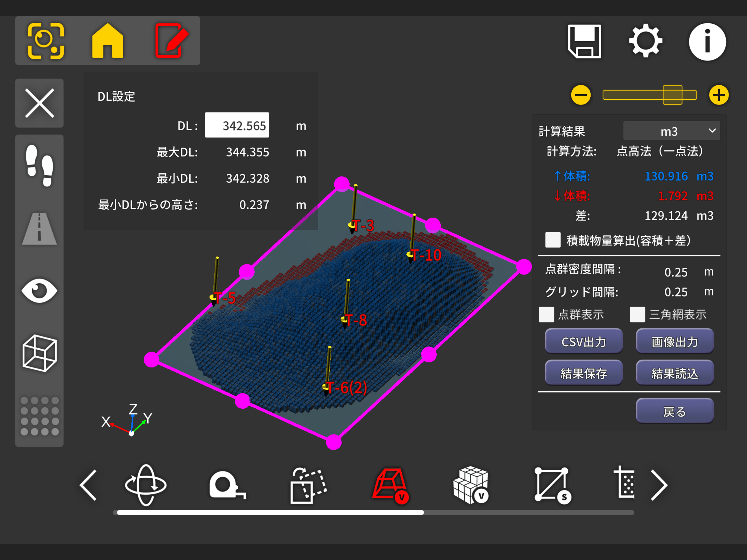This screenshot has height=560, width=747.
Task: Tap the scan capture icon
Action: click(46, 41)
